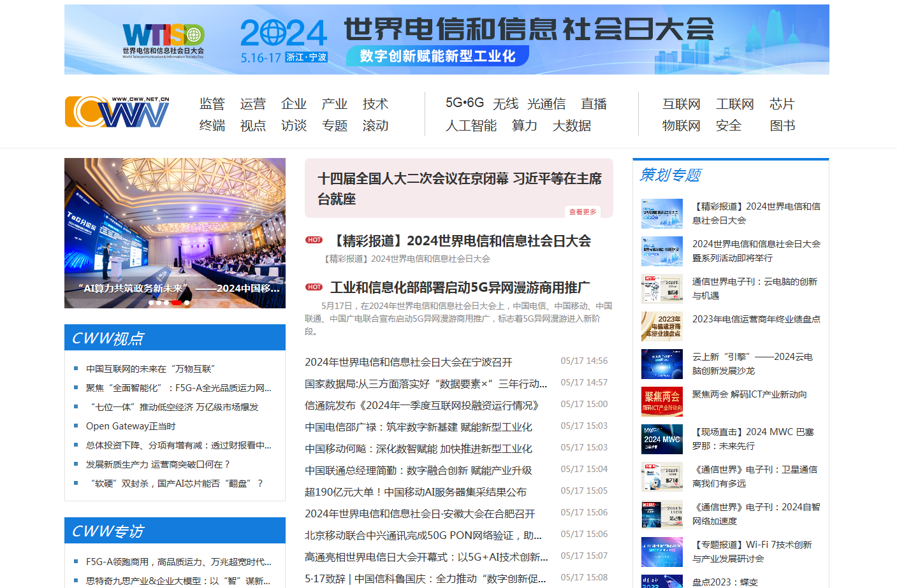897x588 pixels.
Task: Open 中国联通总经理简勤 news item
Action: [x=418, y=470]
